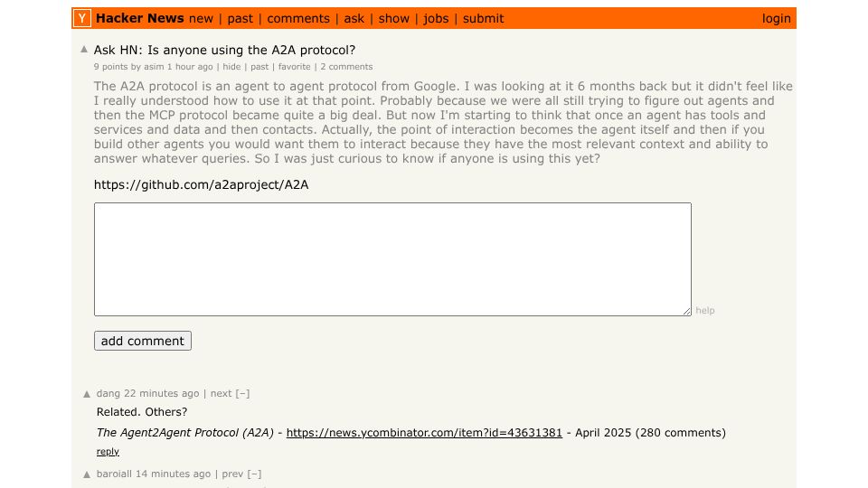Upvote dang's comment
This screenshot has width=868, height=488.
point(87,395)
